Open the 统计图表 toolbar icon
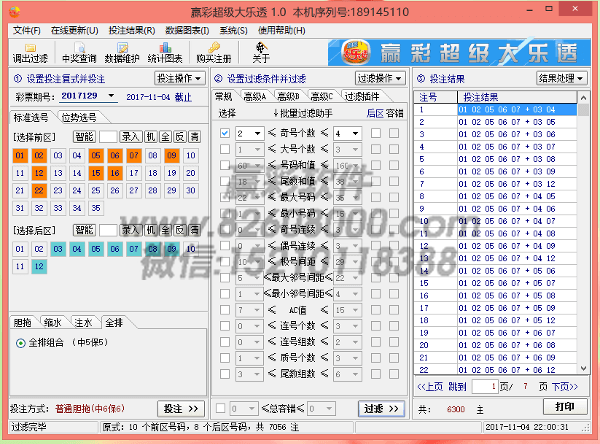 click(165, 53)
